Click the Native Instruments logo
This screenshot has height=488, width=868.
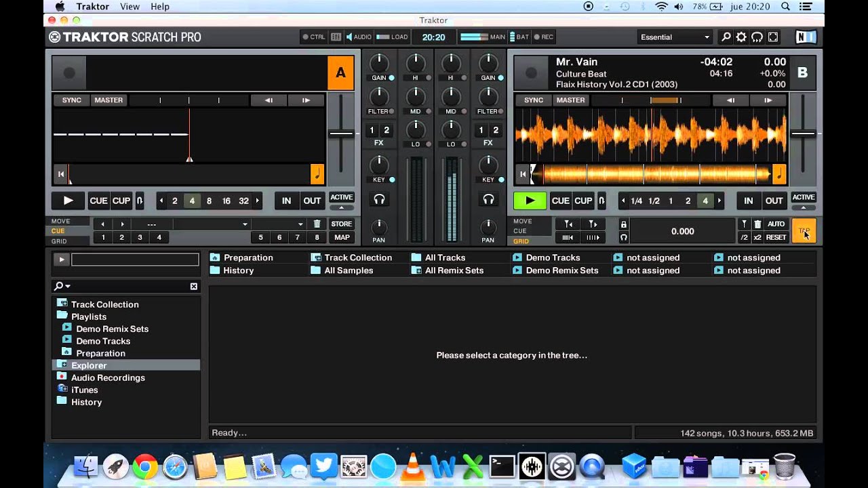point(806,37)
